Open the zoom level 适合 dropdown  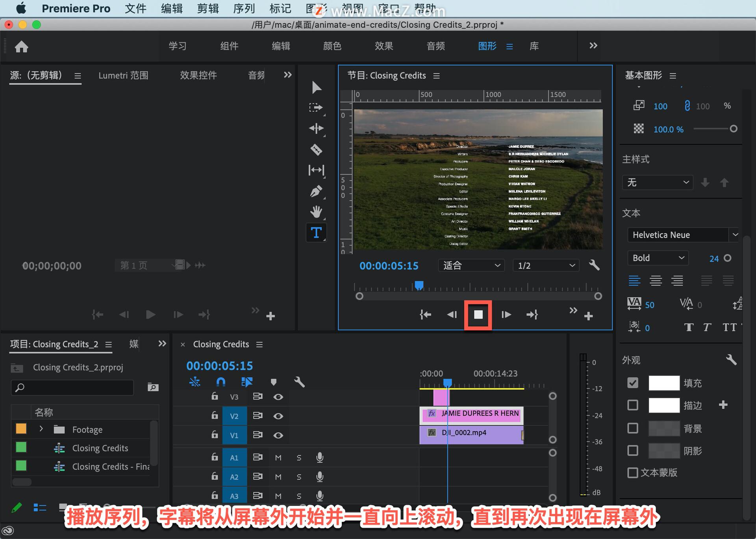point(471,265)
